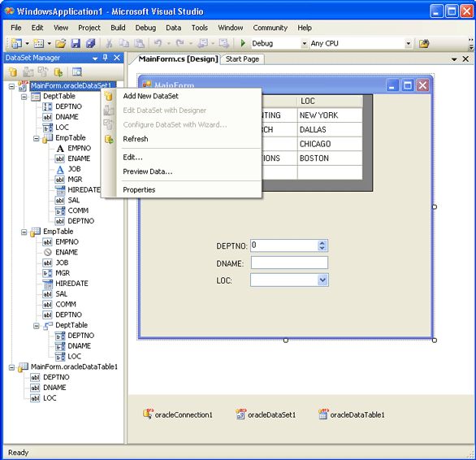Click Undo arrow icon
The width and height of the screenshot is (476, 460).
[x=158, y=43]
